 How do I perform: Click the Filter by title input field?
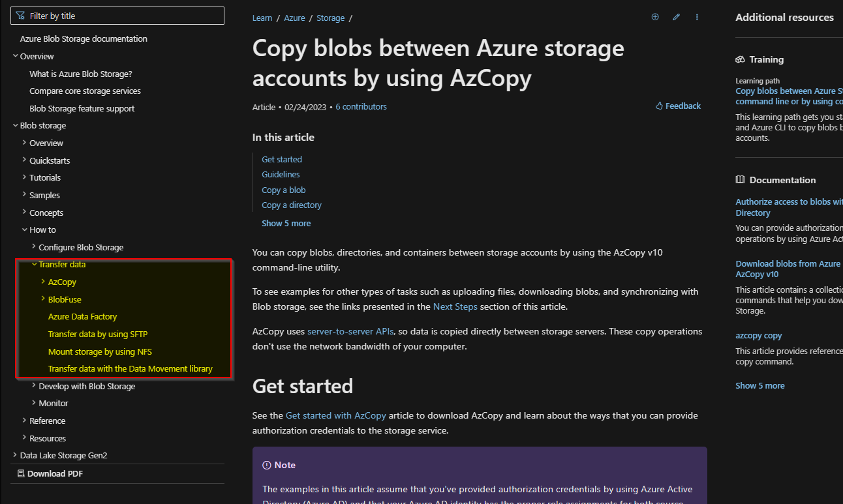point(117,16)
